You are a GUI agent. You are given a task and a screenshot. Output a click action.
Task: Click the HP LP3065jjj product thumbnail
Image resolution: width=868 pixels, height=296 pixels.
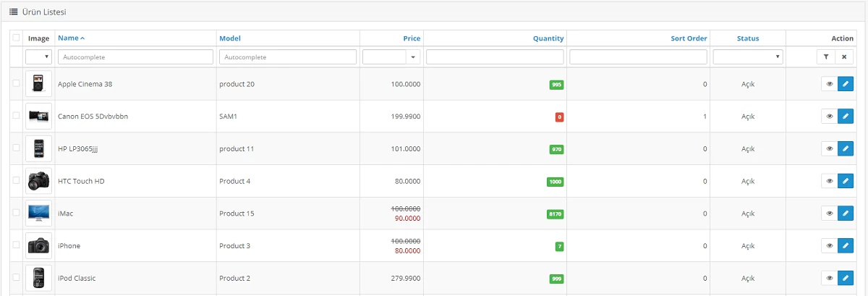38,149
